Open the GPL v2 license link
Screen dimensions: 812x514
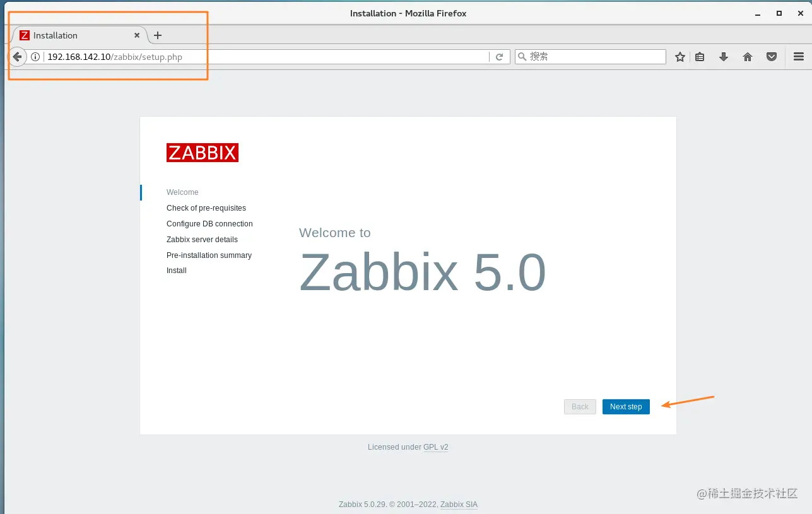point(436,447)
